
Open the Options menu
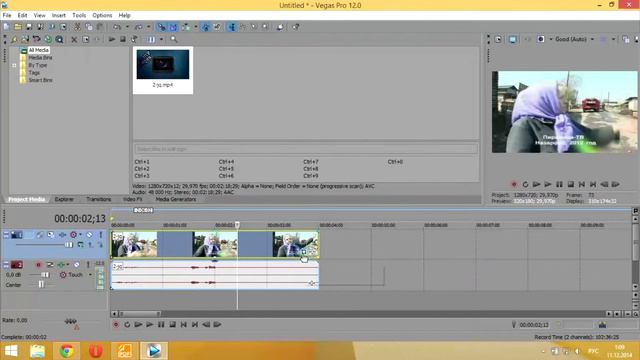[102, 16]
